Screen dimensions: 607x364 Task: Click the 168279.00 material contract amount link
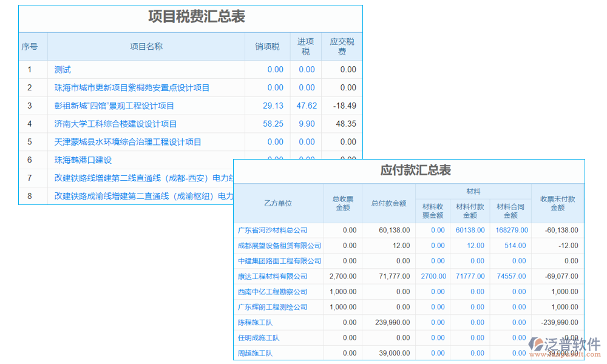pyautogui.click(x=511, y=230)
